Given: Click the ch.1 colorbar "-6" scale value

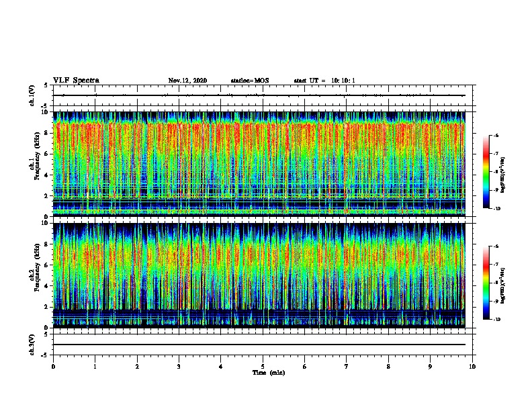Looking at the screenshot, I should tap(496, 135).
